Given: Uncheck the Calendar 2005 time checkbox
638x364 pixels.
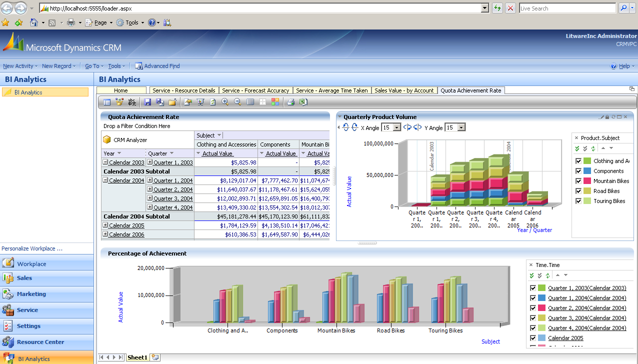Looking at the screenshot, I should [x=532, y=338].
